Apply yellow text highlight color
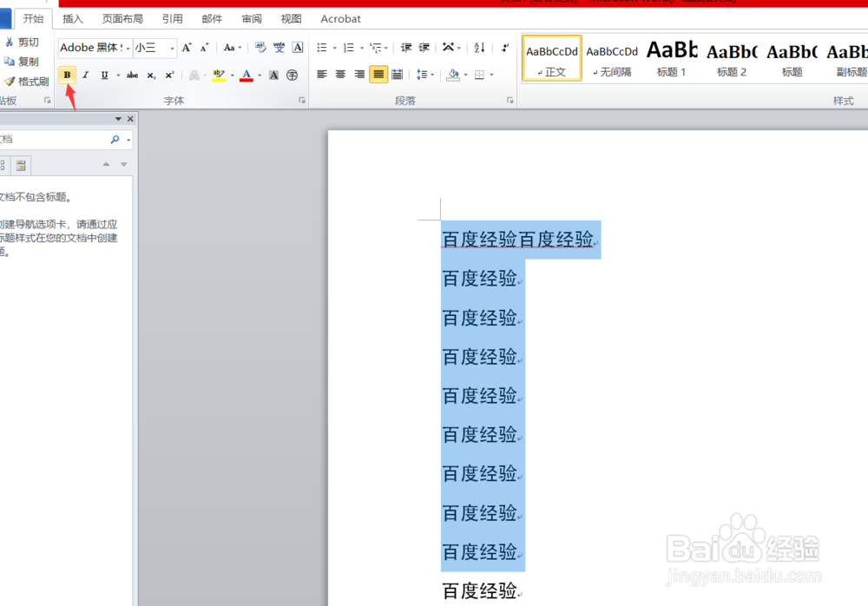The image size is (868, 606). coord(220,76)
